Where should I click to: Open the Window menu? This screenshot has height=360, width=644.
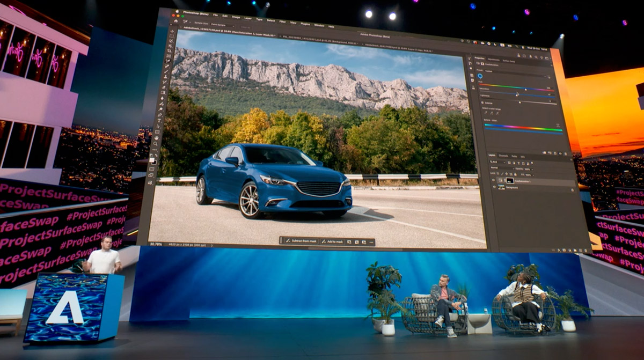(x=319, y=25)
